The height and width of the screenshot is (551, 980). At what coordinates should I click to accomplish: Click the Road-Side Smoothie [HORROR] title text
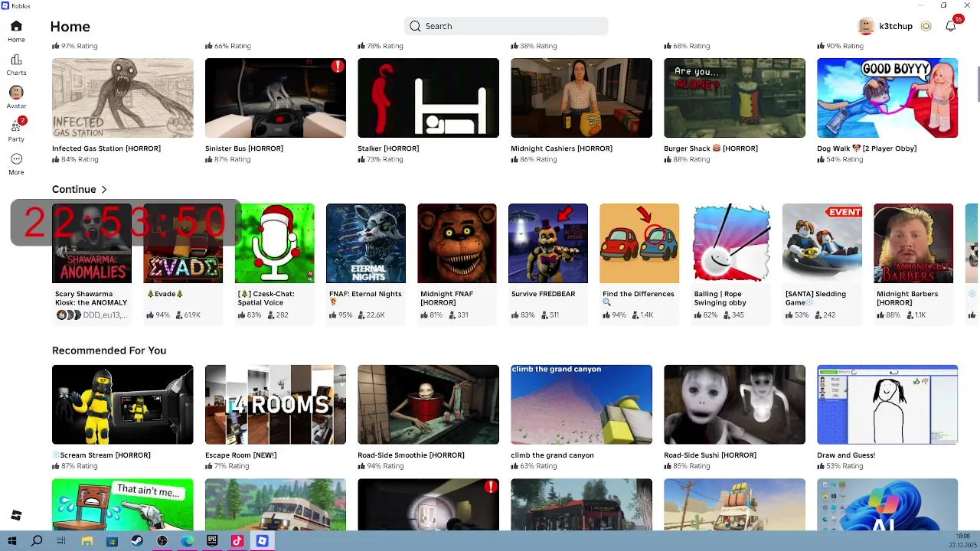coord(411,455)
